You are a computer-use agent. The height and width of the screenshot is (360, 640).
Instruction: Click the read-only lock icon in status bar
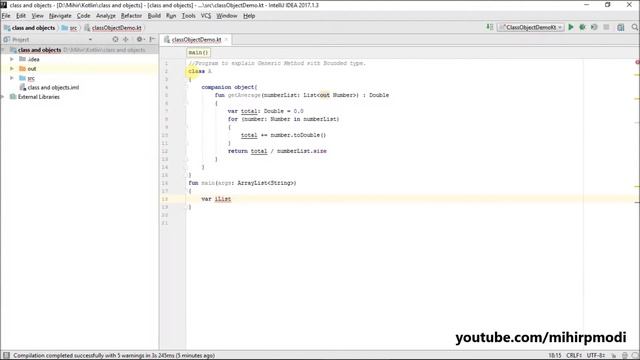pos(613,356)
